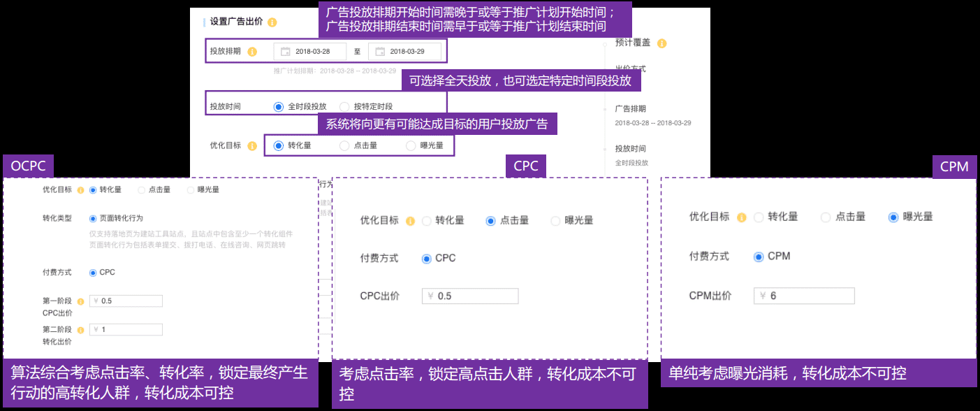Select 转化量 radio in the top settings panel
Screen dimensions: 980x411
(279, 145)
